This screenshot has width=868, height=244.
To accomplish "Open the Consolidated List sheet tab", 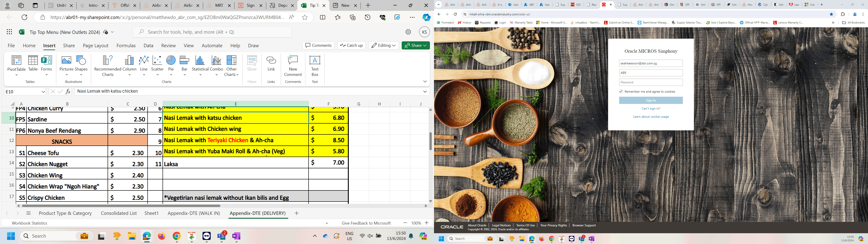I will coord(119,213).
